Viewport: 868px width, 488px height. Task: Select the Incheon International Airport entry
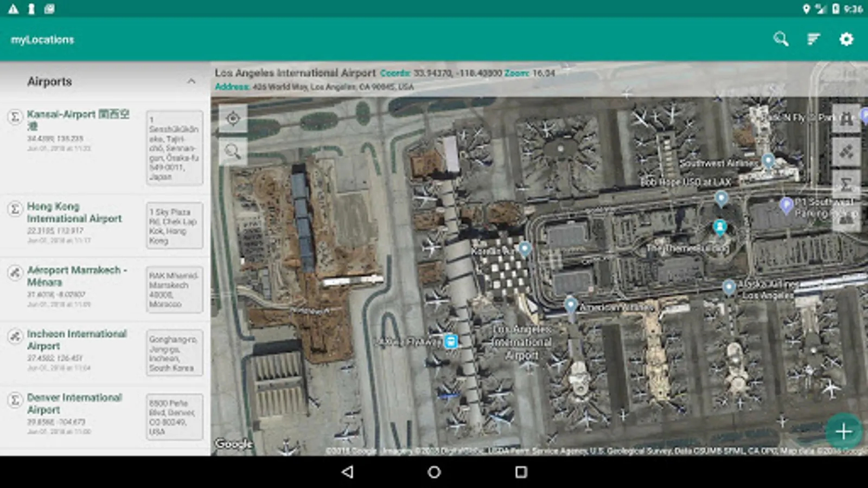(105, 353)
